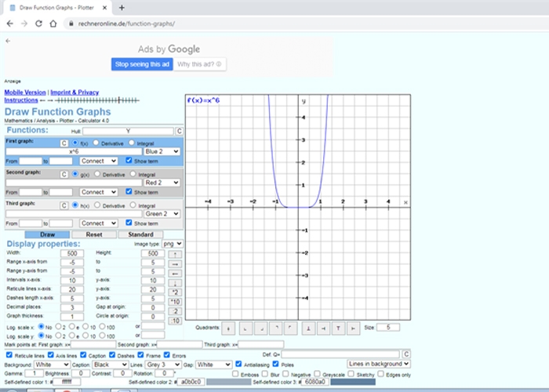Open the Blue 2 color dropdown

pos(162,151)
